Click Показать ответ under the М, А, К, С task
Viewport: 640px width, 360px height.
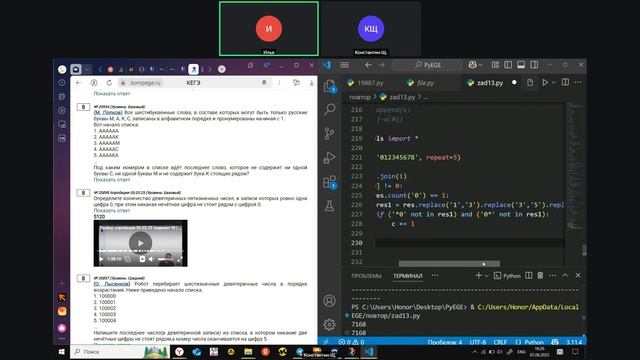[112, 180]
